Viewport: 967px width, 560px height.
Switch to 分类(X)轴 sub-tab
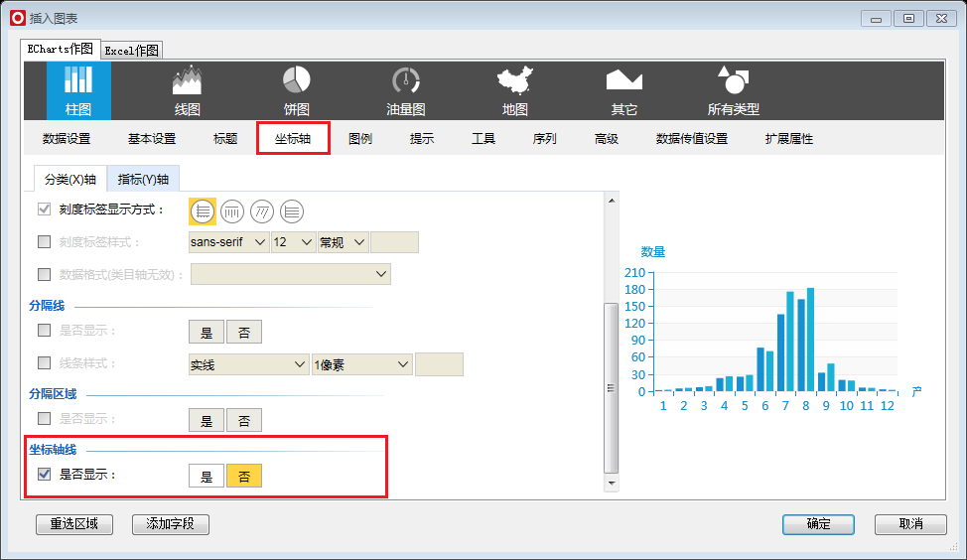[x=70, y=179]
